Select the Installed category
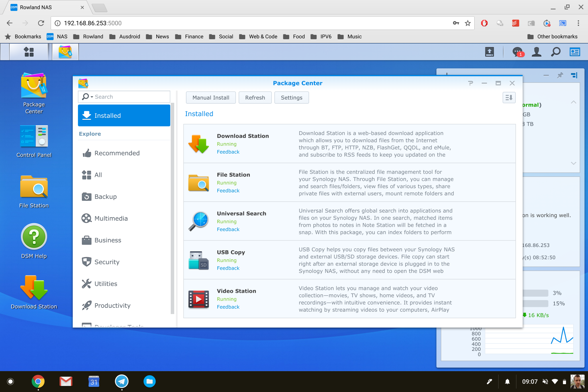The height and width of the screenshot is (392, 588). [x=124, y=115]
